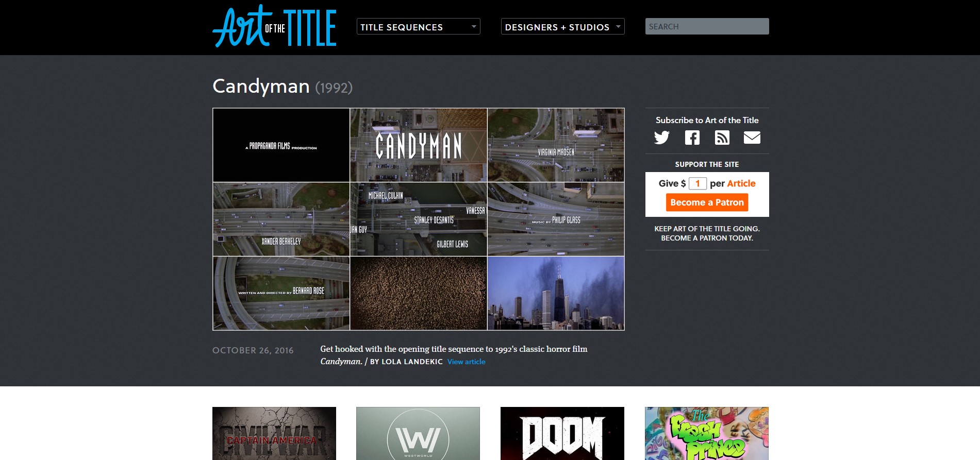Screen dimensions: 980x460
Task: Open the Stanley DeSantis credits frame
Action: point(419,219)
